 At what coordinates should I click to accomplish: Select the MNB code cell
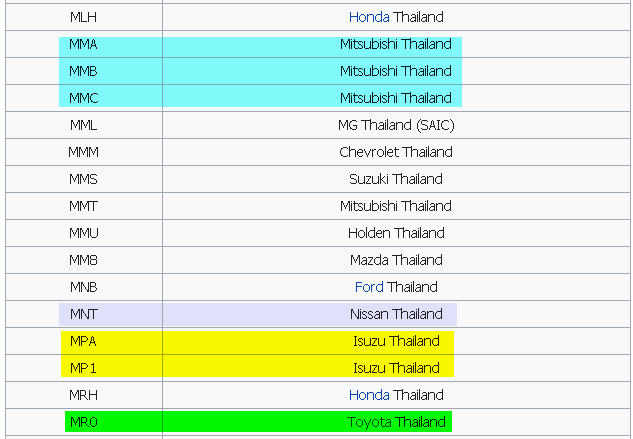pos(84,287)
